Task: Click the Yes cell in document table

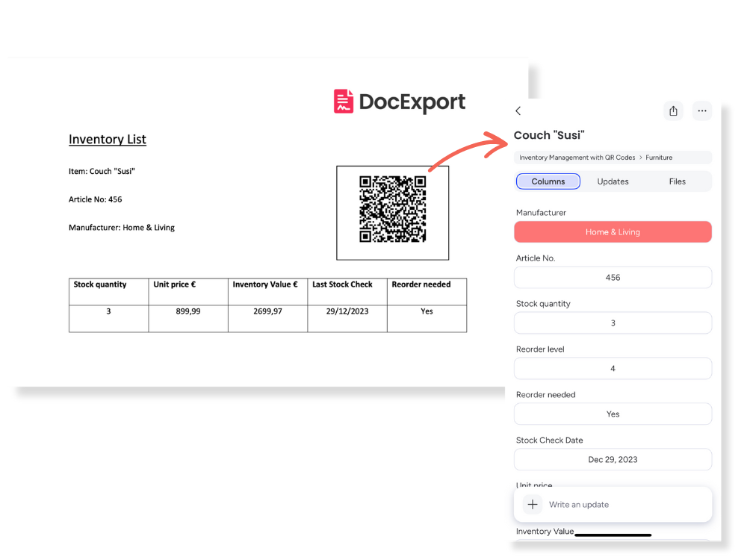Action: 427,318
